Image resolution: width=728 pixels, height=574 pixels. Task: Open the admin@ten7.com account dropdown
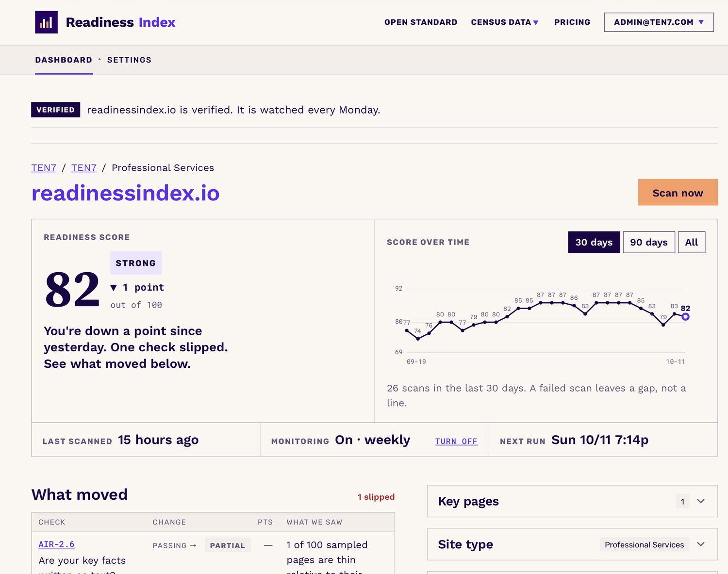point(659,22)
